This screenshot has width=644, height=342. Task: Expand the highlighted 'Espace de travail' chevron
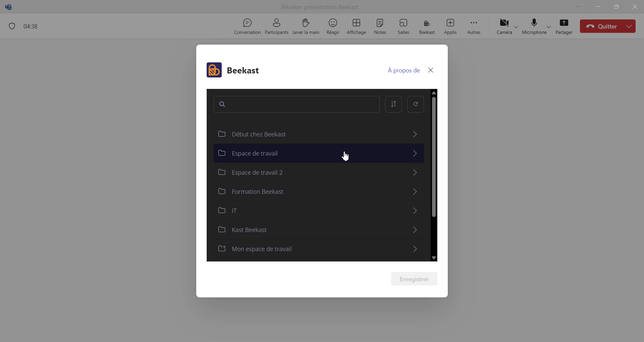tap(415, 154)
